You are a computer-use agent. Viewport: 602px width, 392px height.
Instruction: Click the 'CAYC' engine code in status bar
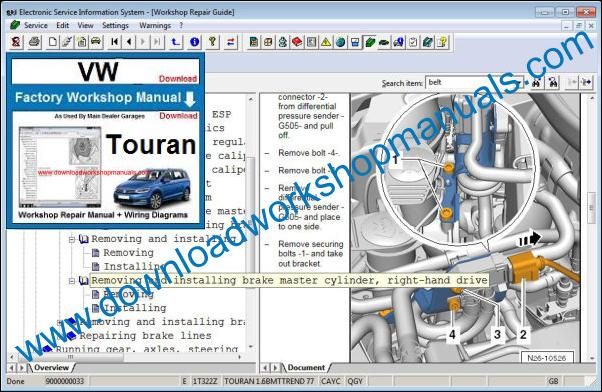[331, 381]
